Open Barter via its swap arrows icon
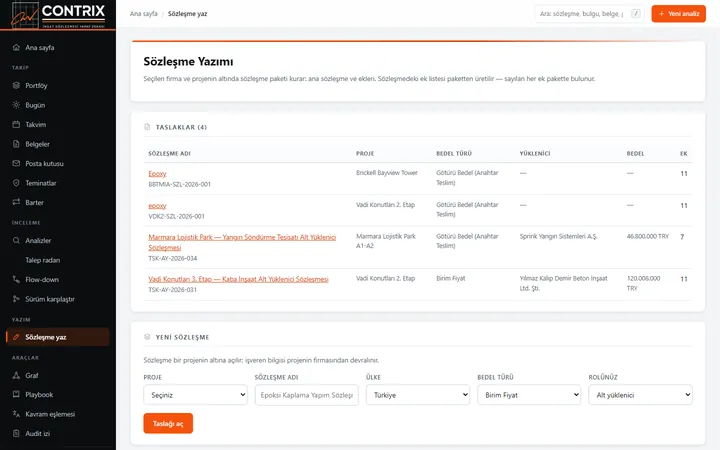720x450 pixels. point(16,202)
